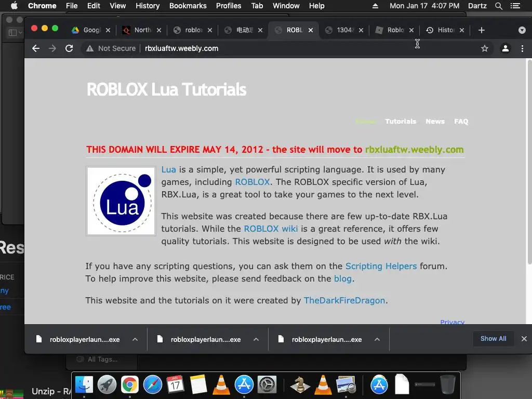Close the 1304 tab
Viewport: 532px width, 399px height.
(x=361, y=30)
